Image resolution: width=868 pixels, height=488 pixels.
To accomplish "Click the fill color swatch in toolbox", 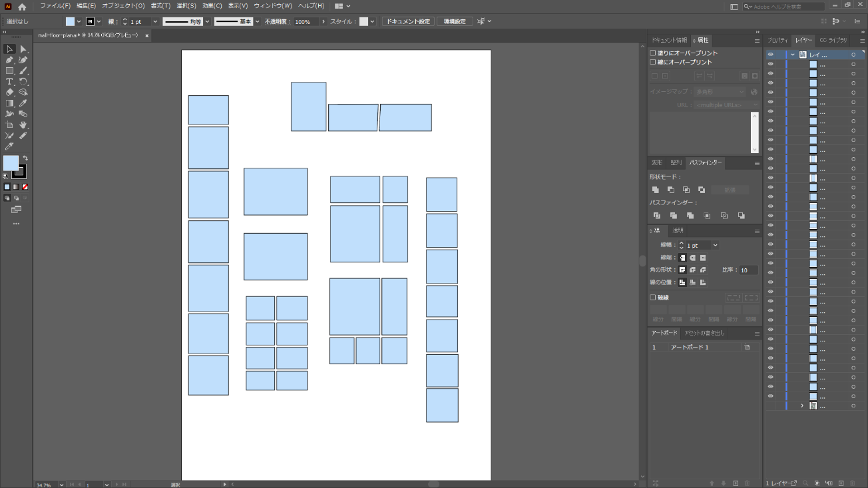I will click(x=11, y=163).
